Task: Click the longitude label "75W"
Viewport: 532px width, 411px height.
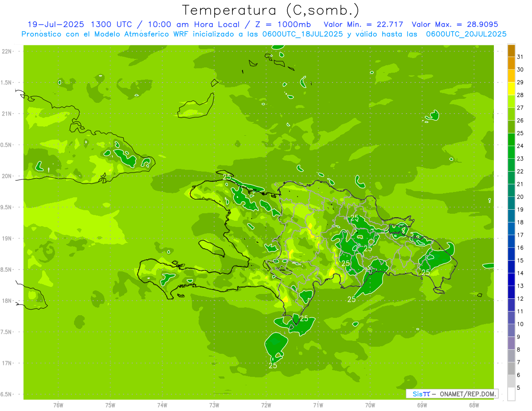Action: click(x=110, y=405)
